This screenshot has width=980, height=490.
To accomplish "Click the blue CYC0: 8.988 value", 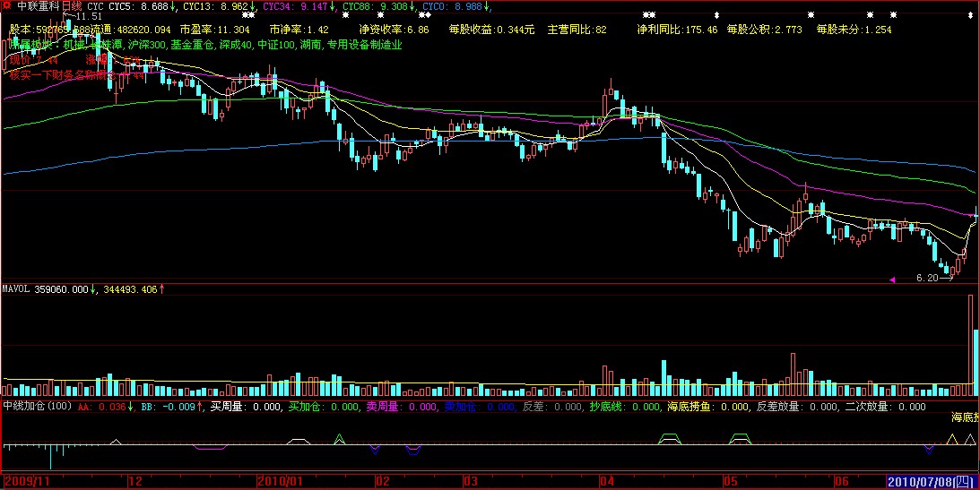I will click(452, 7).
